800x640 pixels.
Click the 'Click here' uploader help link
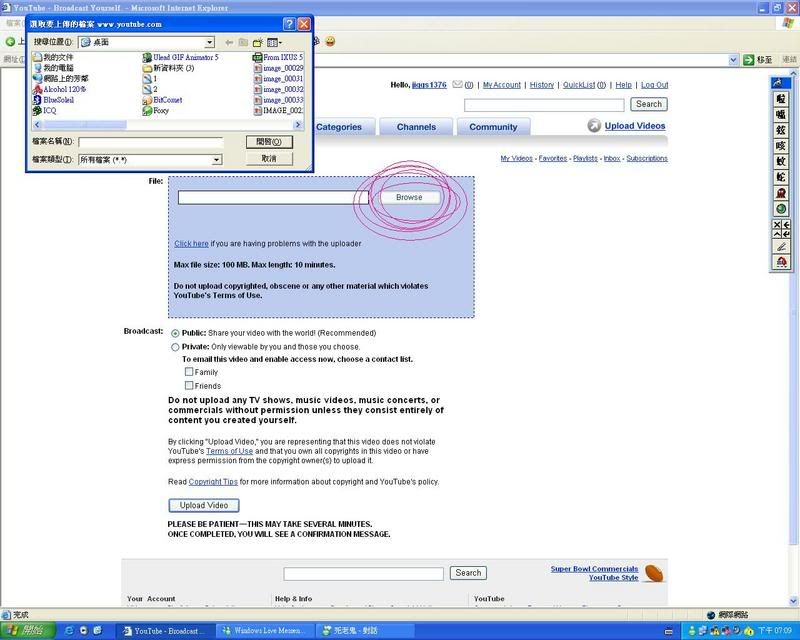point(191,244)
